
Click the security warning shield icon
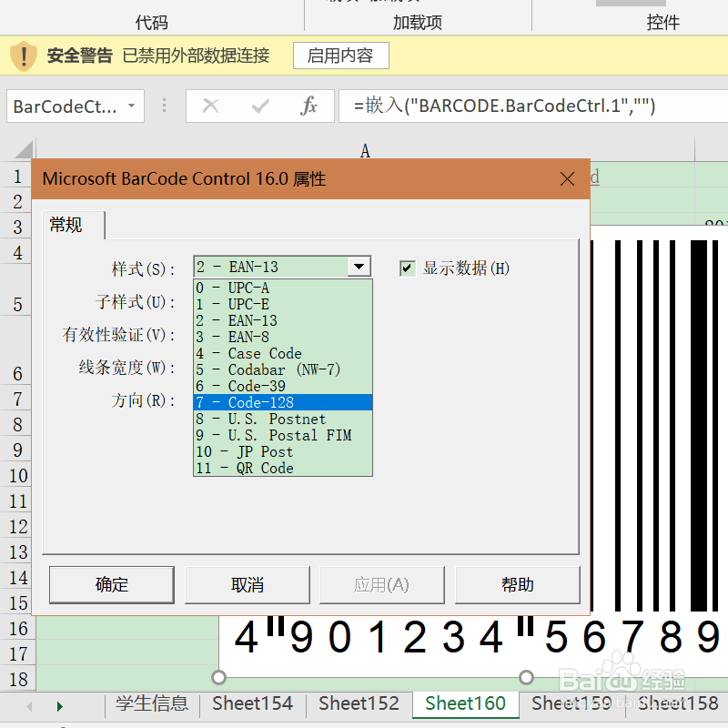pos(24,56)
